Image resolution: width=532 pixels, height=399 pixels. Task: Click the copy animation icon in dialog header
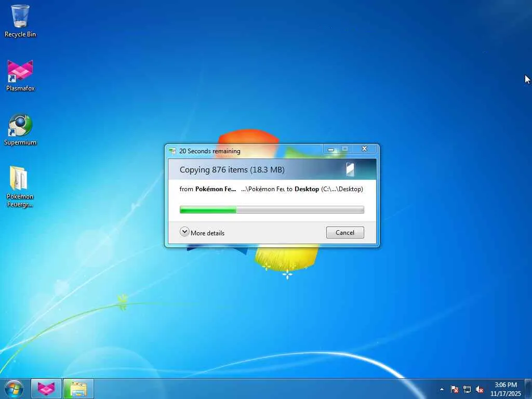tap(350, 169)
